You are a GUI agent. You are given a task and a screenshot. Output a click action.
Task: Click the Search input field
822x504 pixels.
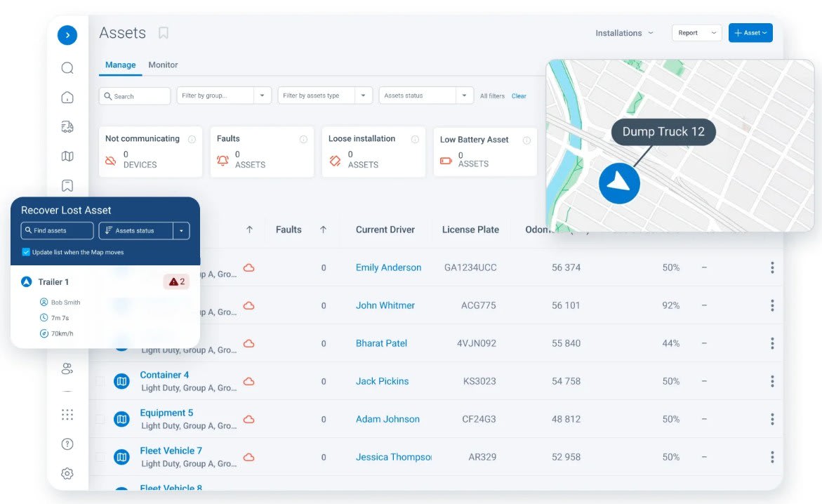(135, 96)
